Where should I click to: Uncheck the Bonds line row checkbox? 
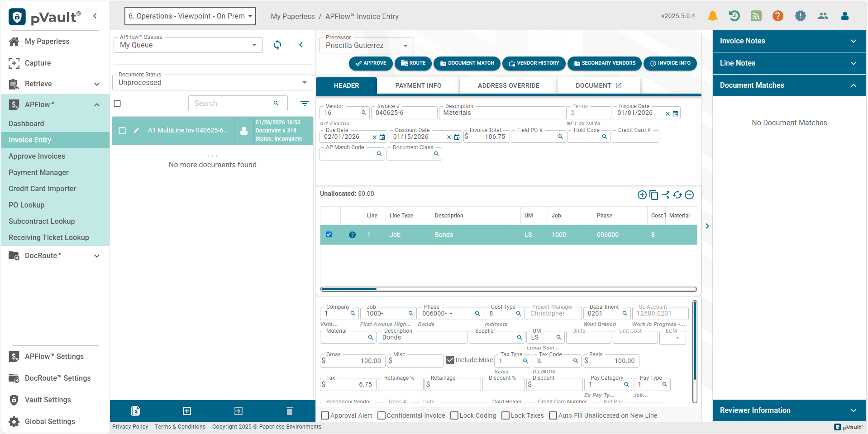click(x=329, y=235)
